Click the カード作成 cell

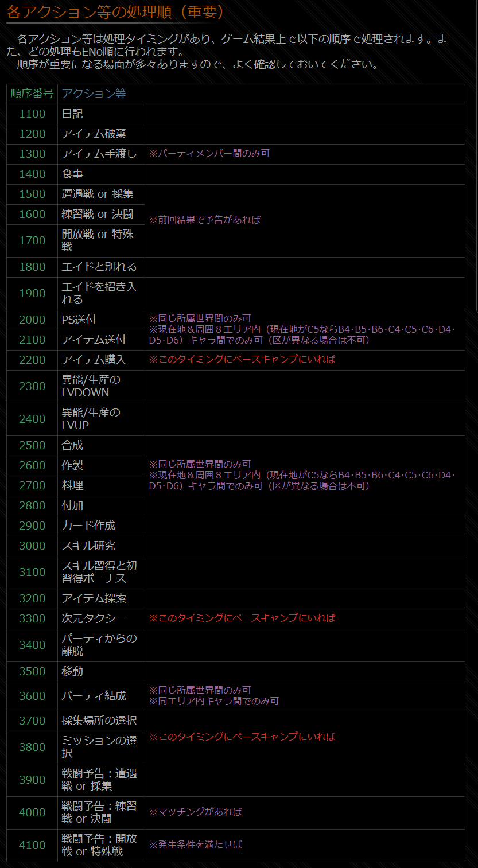coord(101,526)
